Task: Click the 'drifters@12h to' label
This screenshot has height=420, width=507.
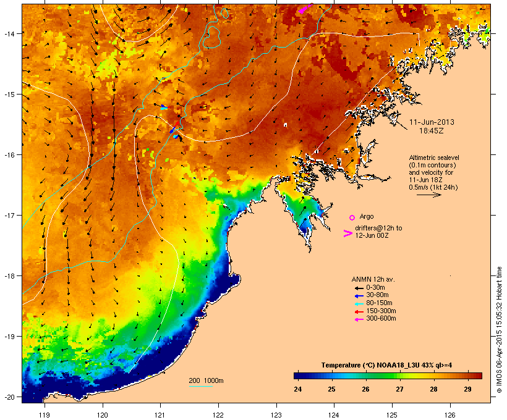Action: point(378,228)
